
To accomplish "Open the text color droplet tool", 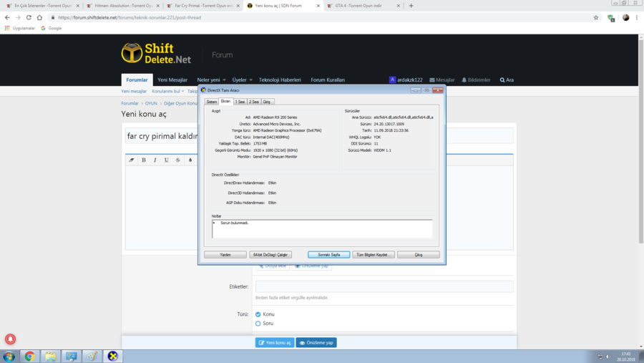I will (190, 160).
